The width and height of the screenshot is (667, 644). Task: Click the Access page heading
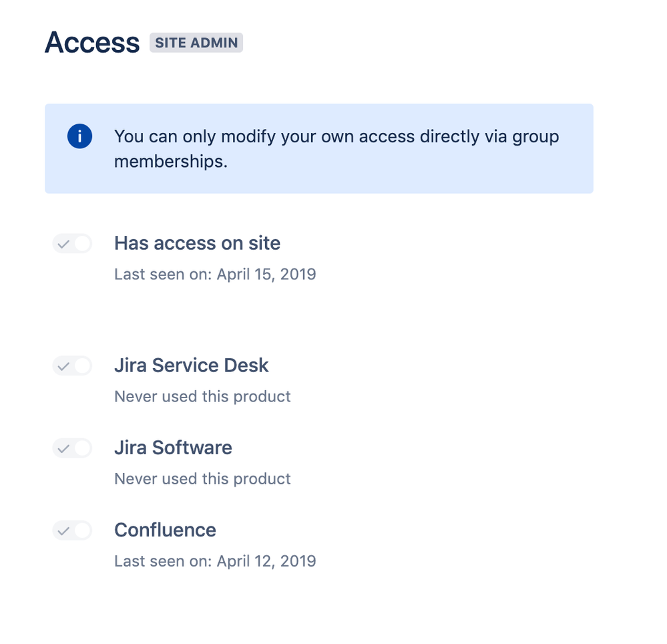(x=92, y=43)
